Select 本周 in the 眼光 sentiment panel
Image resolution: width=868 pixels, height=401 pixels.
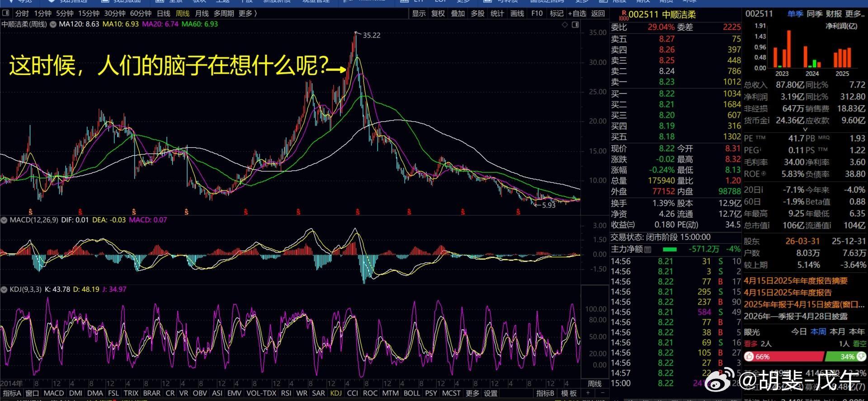click(818, 331)
